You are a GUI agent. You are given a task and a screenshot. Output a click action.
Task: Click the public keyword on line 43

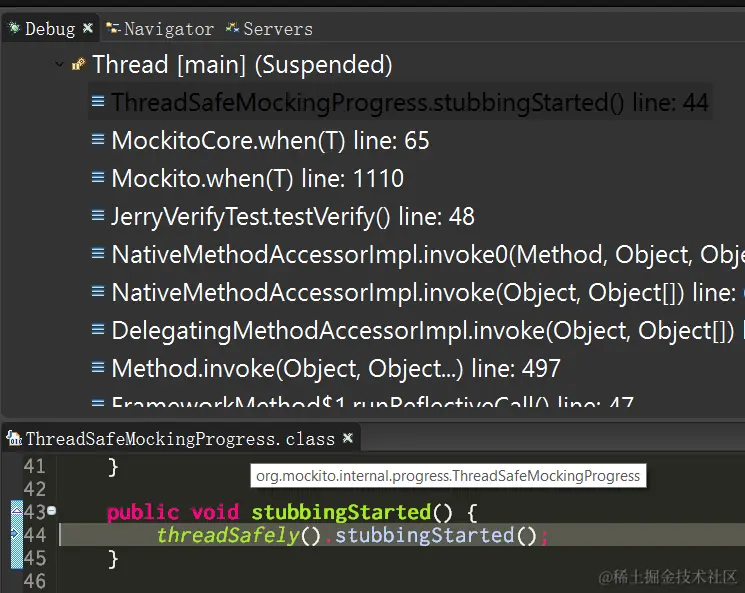(143, 513)
